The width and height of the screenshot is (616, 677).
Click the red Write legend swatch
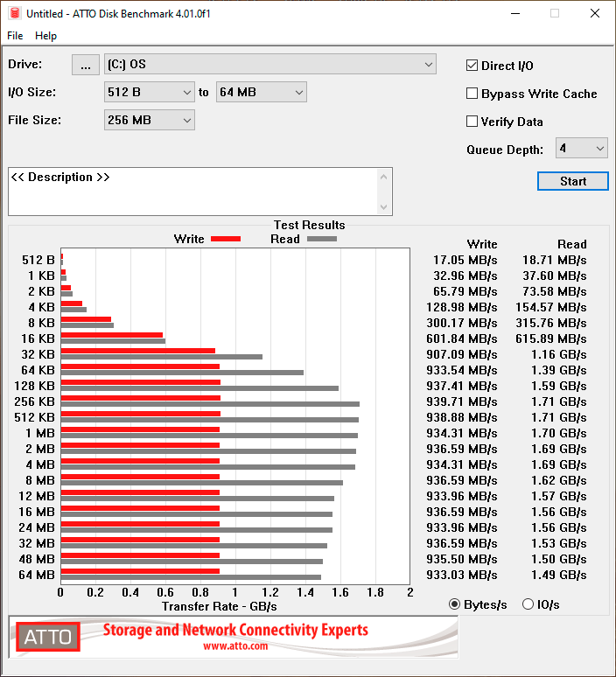(226, 239)
